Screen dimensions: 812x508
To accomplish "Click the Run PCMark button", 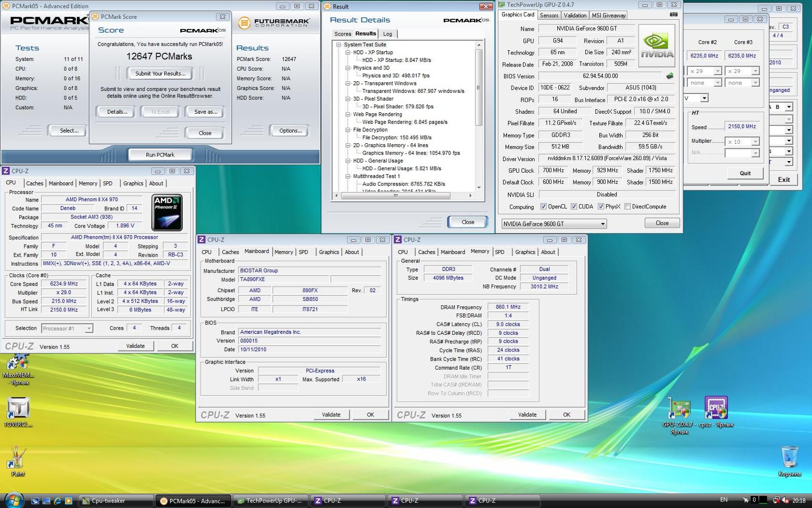I will tap(160, 155).
